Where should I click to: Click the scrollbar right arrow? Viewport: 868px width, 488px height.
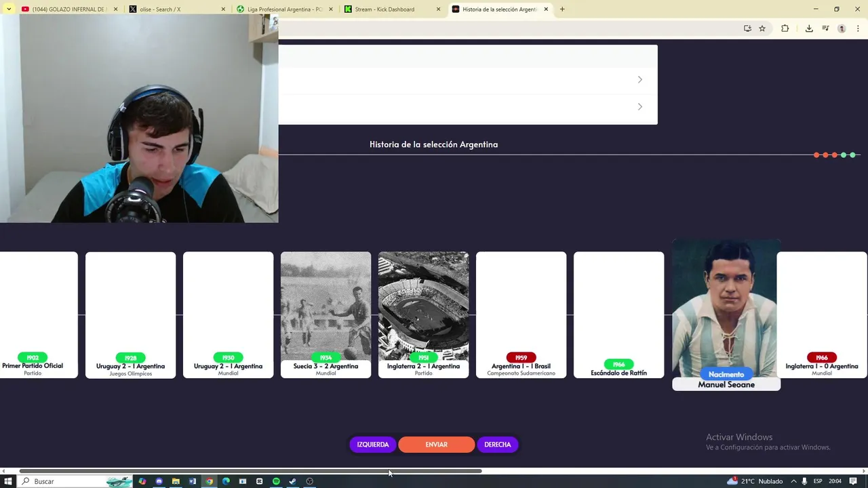864,471
